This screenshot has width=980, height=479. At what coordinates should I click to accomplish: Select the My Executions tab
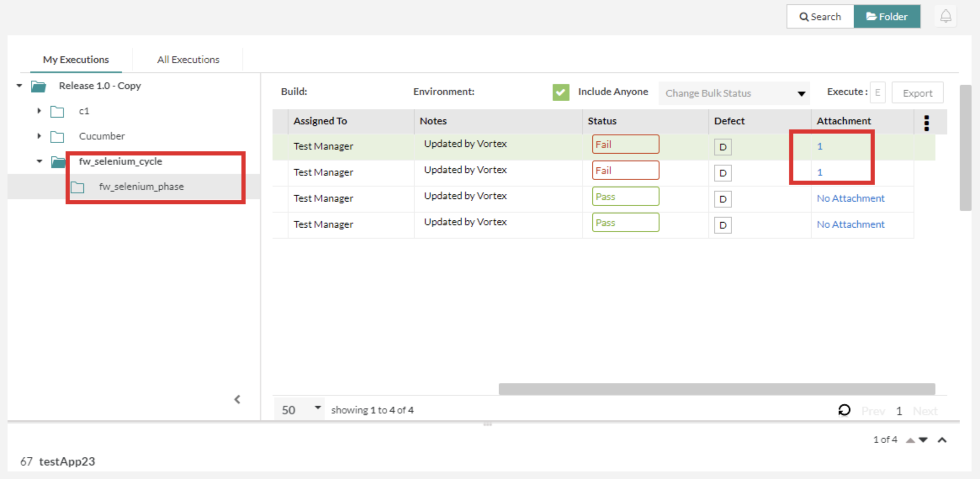[x=76, y=60]
